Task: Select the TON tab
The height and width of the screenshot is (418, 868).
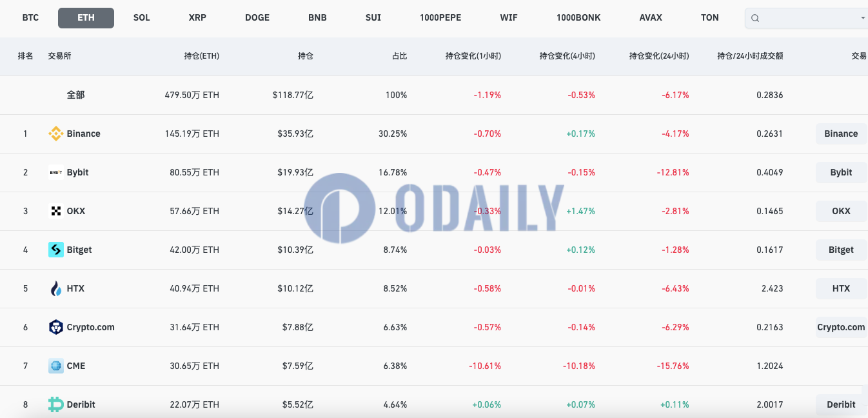Action: click(710, 18)
